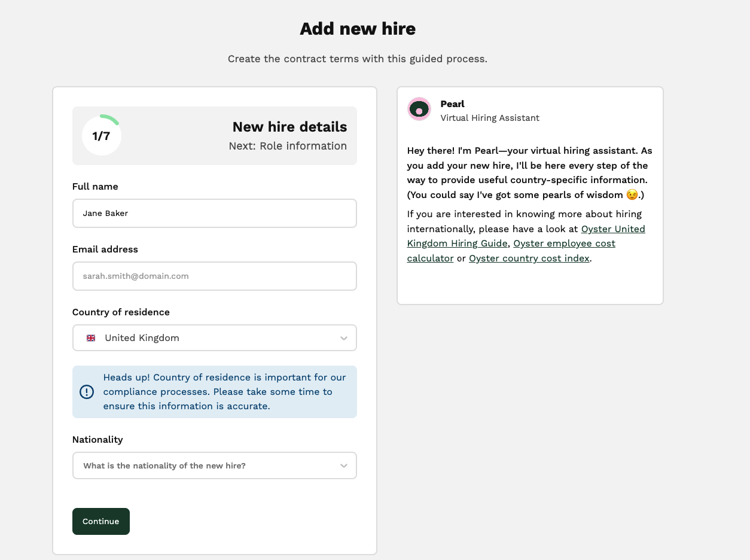Click the Add new hire page title

358,28
